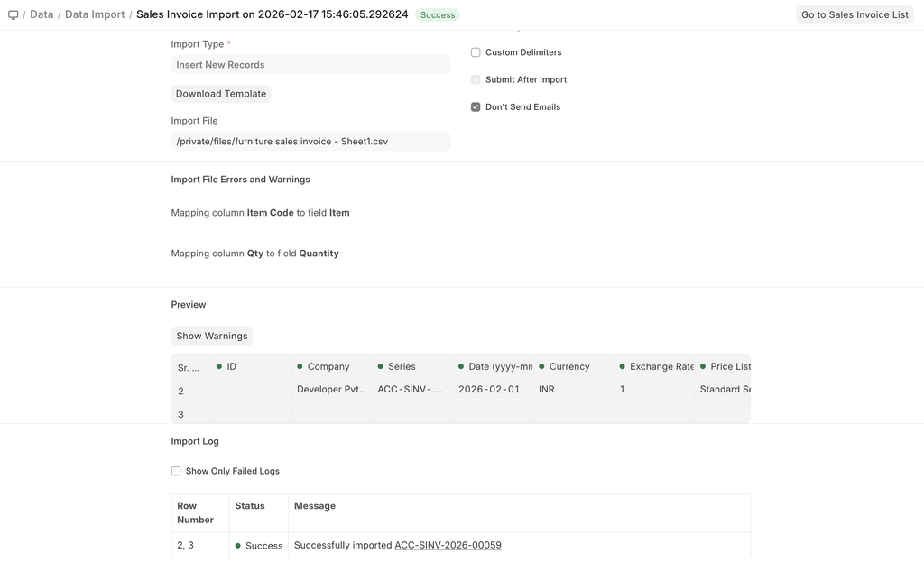Screen dimensions: 924x572
Task: Click the Success status badge in title
Action: click(x=438, y=15)
